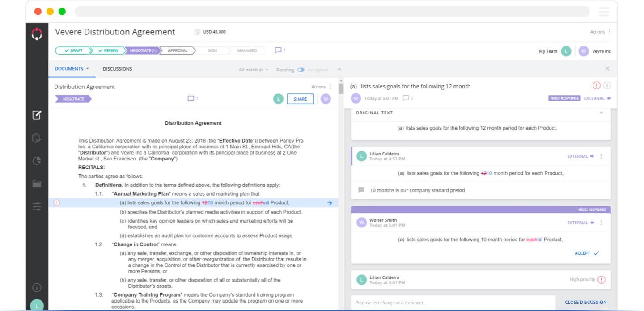Open the approvals checklist sidebar icon
Image resolution: width=644 pixels, height=311 pixels.
pos(37,138)
